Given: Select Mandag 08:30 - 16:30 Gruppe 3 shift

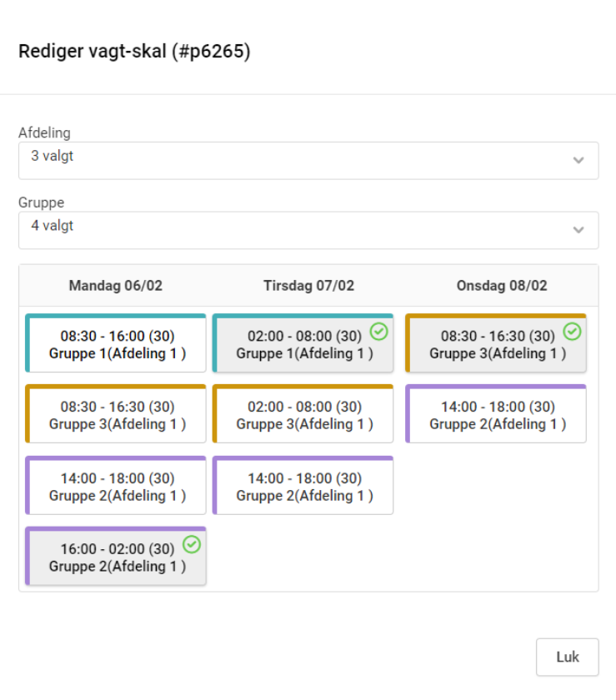Looking at the screenshot, I should click(x=117, y=415).
